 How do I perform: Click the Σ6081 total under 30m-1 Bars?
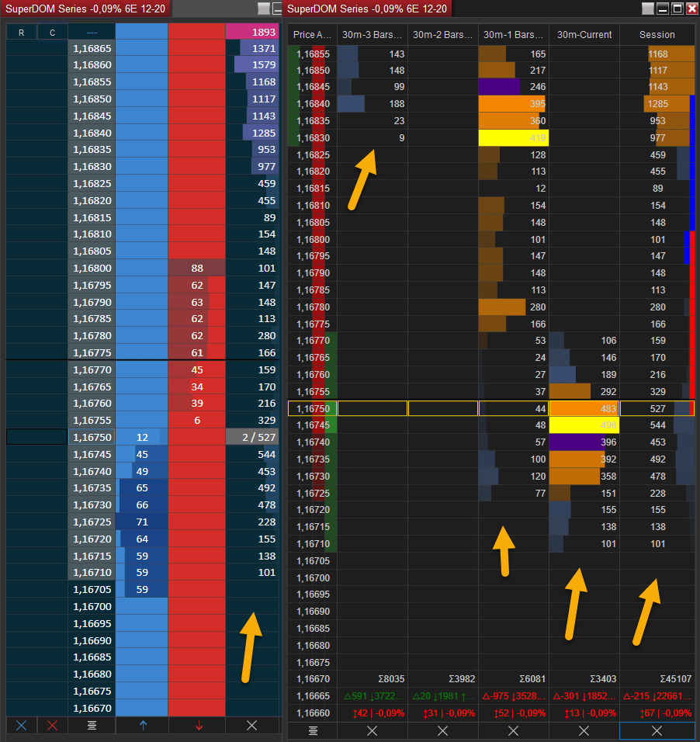coord(532,679)
